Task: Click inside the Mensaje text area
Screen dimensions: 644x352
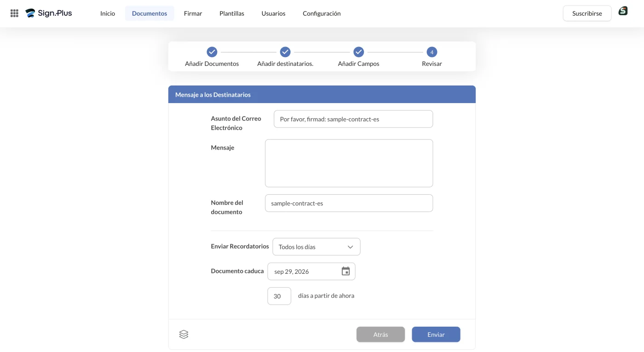Action: pyautogui.click(x=349, y=163)
